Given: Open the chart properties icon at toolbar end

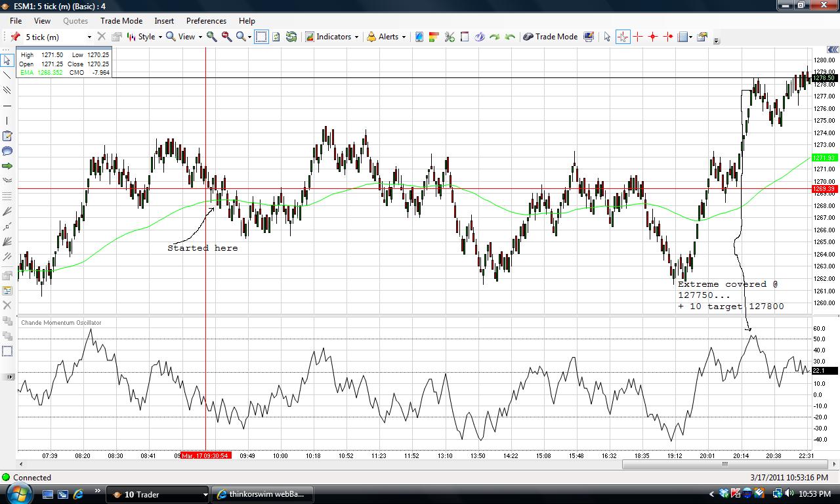Looking at the screenshot, I should [702, 37].
